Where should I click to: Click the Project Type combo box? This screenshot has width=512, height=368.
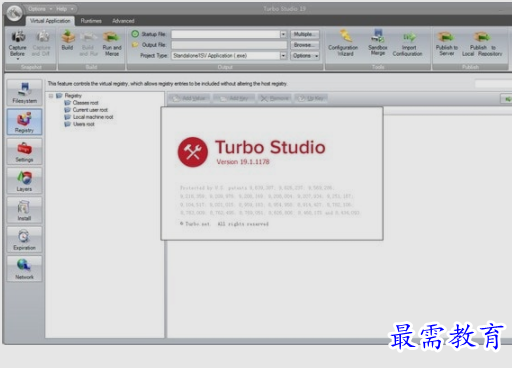click(x=229, y=56)
